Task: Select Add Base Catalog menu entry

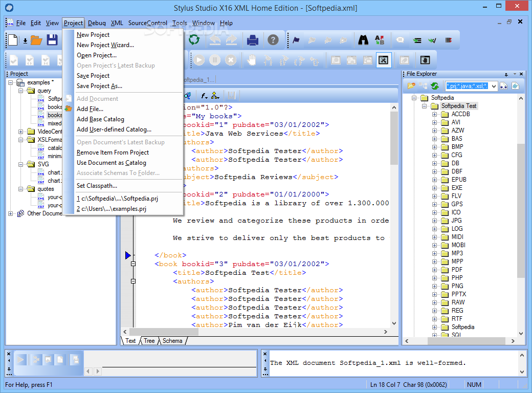Action: click(100, 119)
